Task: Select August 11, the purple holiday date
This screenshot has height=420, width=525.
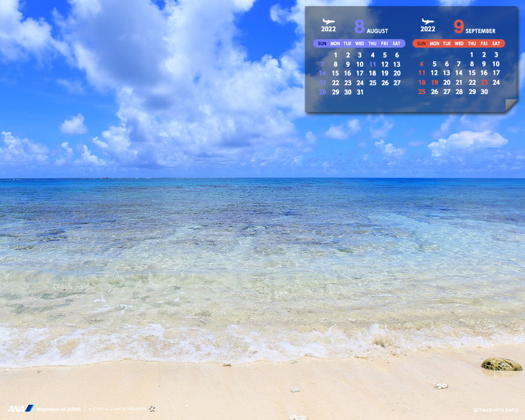Action: point(372,64)
